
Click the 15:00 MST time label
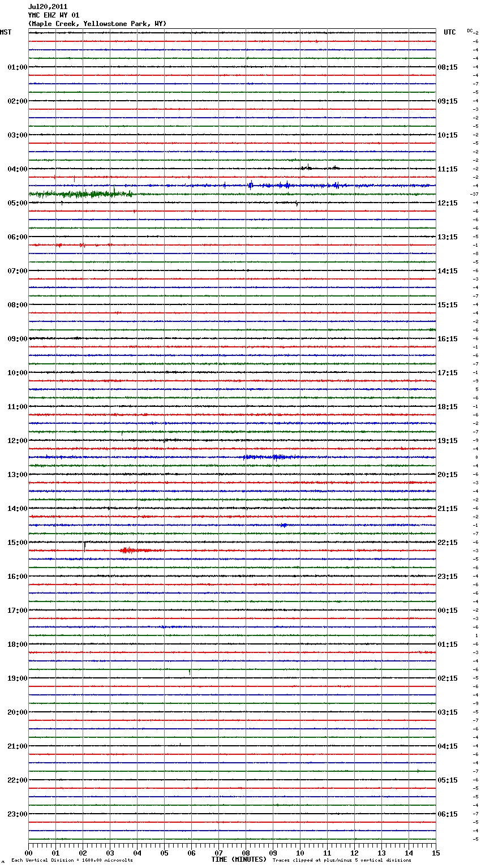(x=18, y=543)
